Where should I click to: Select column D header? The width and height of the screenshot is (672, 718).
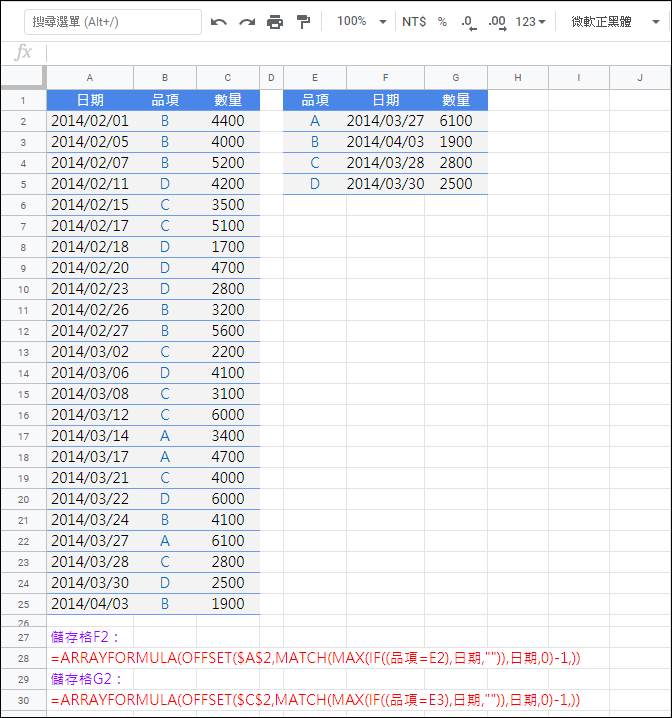271,78
